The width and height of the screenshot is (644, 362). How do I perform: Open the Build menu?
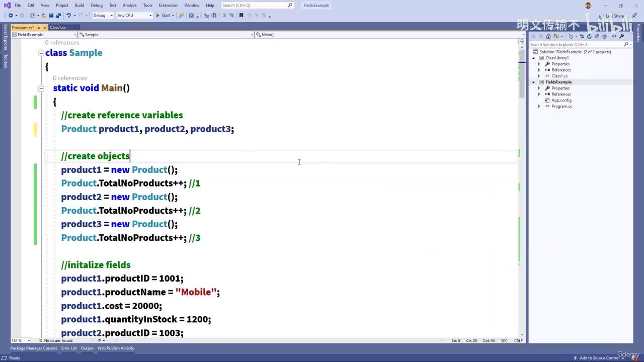pos(79,6)
